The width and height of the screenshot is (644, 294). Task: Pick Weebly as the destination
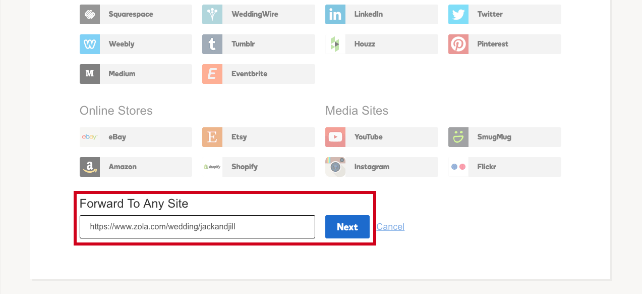(136, 44)
